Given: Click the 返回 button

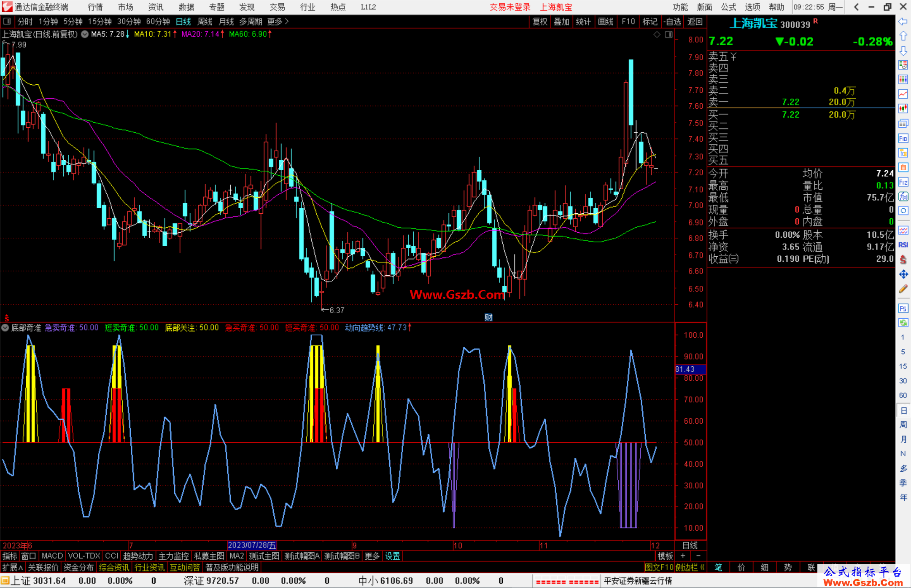Looking at the screenshot, I should (695, 21).
